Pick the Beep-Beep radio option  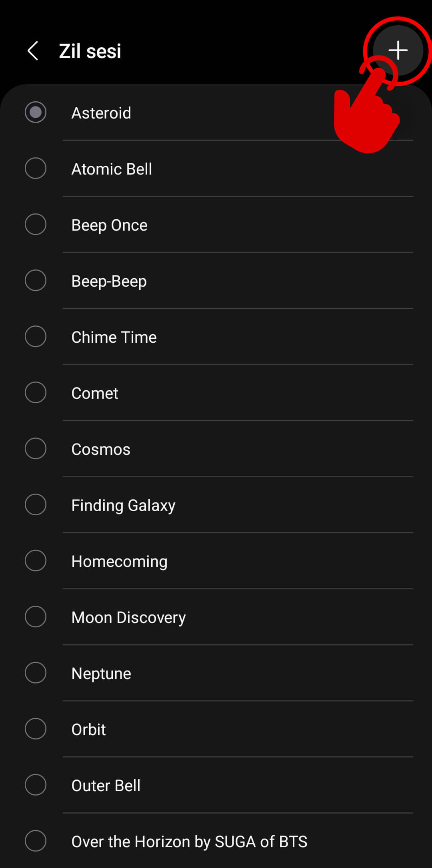click(36, 280)
